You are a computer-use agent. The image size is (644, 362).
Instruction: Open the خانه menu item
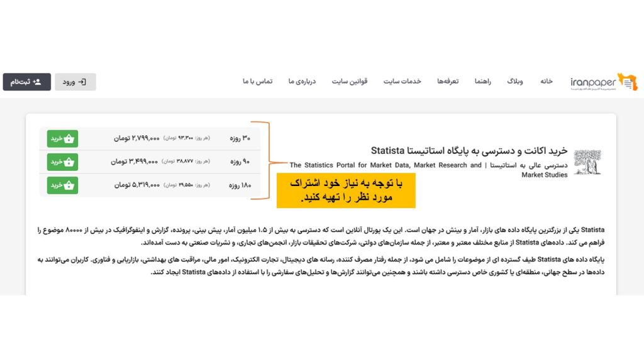click(547, 81)
